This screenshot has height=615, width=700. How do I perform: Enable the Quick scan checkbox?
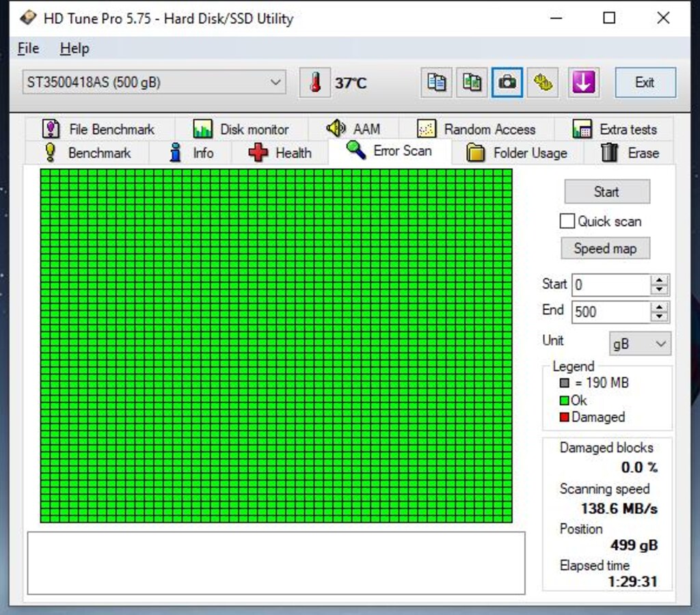[567, 221]
